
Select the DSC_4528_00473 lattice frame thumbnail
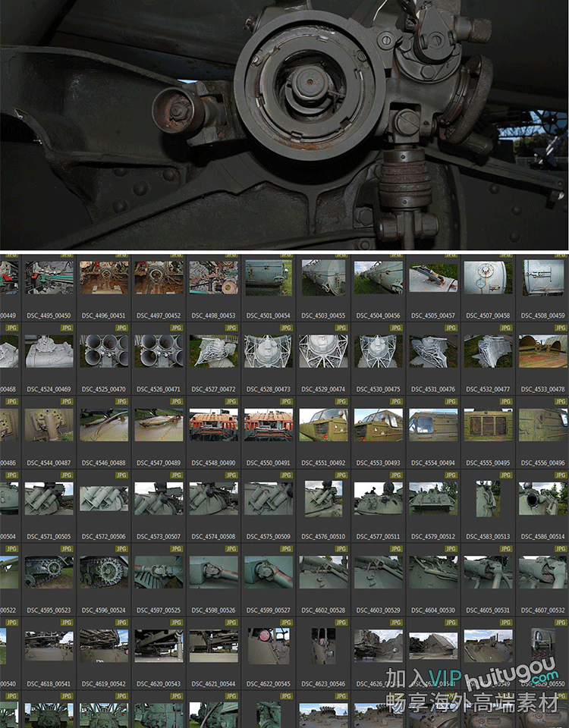[269, 351]
